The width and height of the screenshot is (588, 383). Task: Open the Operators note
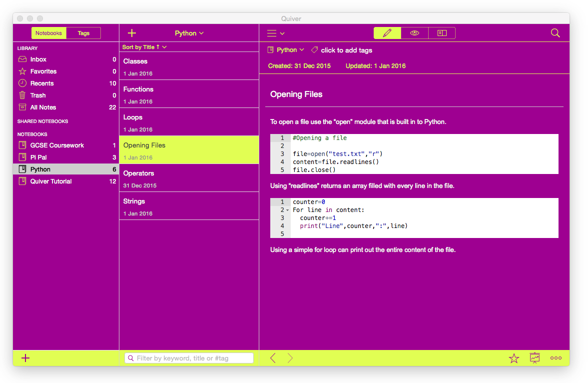[x=189, y=178]
